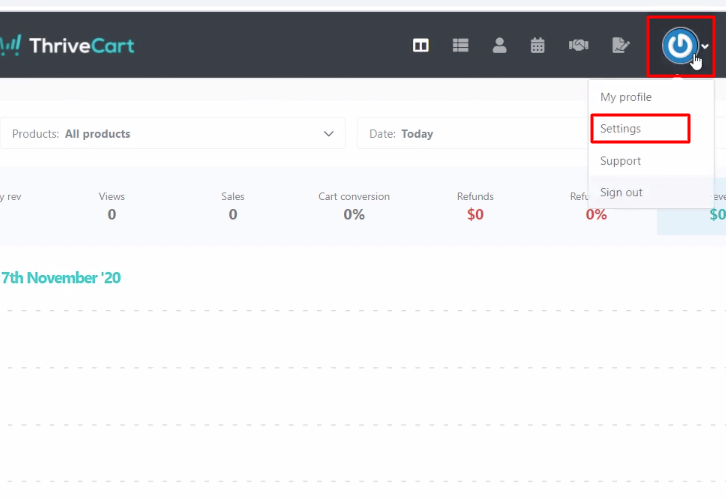Click the Refunds $0 stat
Viewport: 726px width, 500px height.
pyautogui.click(x=475, y=214)
